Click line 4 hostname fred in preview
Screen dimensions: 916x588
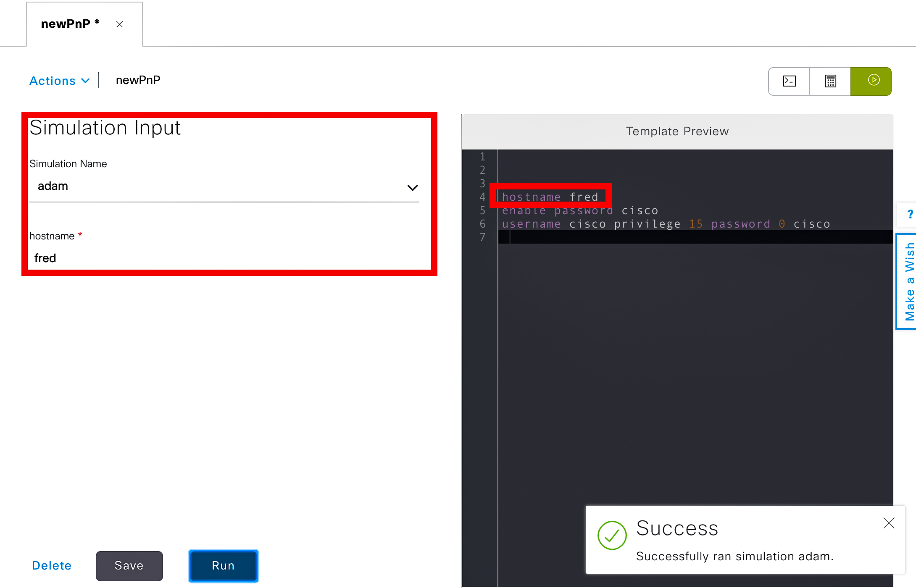coord(550,197)
